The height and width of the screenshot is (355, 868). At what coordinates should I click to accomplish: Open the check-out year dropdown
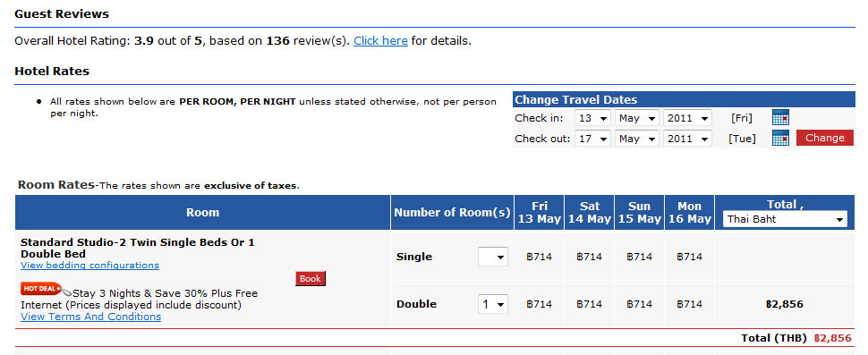tap(687, 139)
